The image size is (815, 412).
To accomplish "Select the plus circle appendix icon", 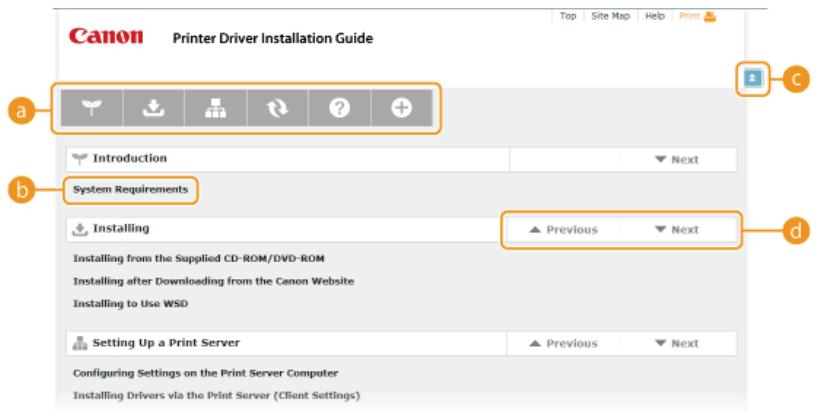I will pyautogui.click(x=401, y=108).
